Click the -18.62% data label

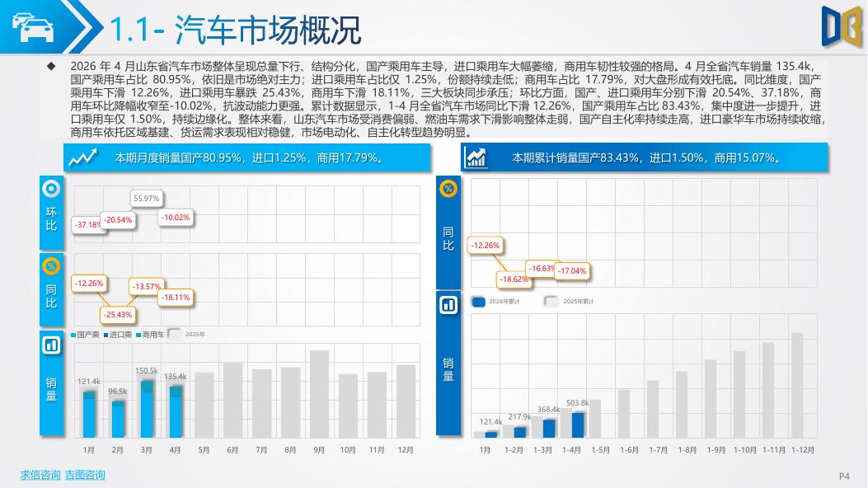click(x=514, y=279)
